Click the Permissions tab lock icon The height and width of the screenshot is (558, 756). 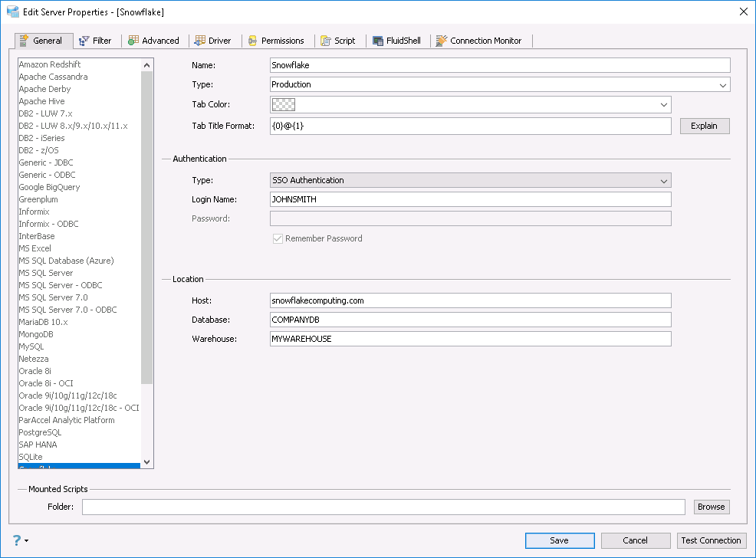(252, 41)
